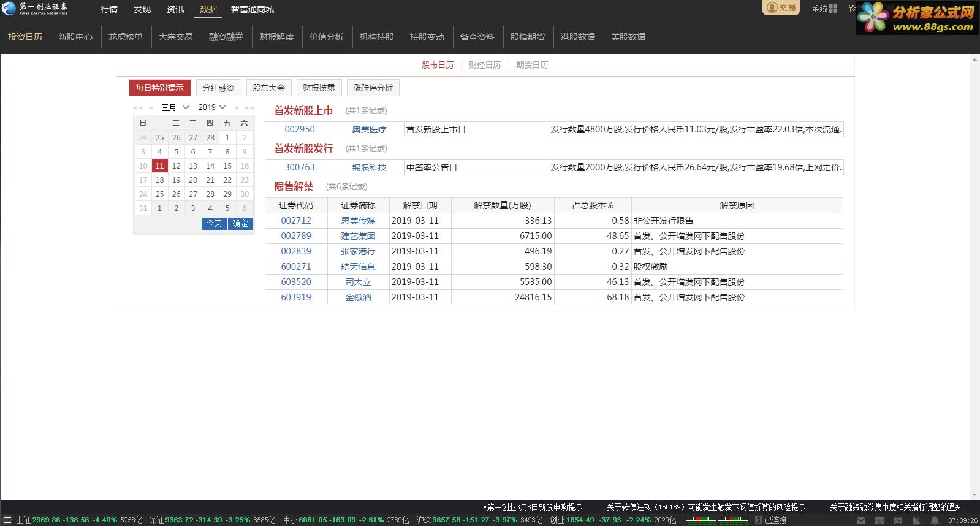Select the 财报披露 button
The image size is (980, 526).
[319, 88]
